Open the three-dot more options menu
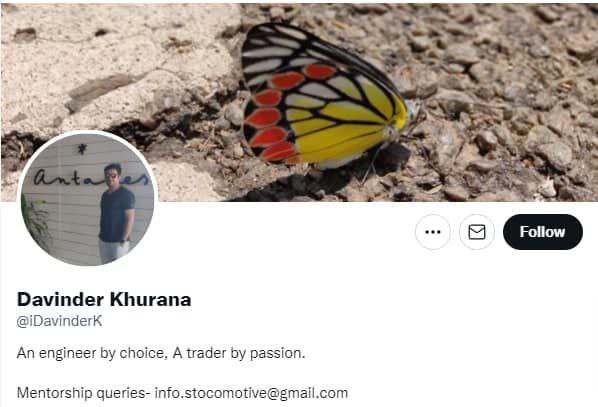Screen dimensions: 598x407 click(432, 232)
